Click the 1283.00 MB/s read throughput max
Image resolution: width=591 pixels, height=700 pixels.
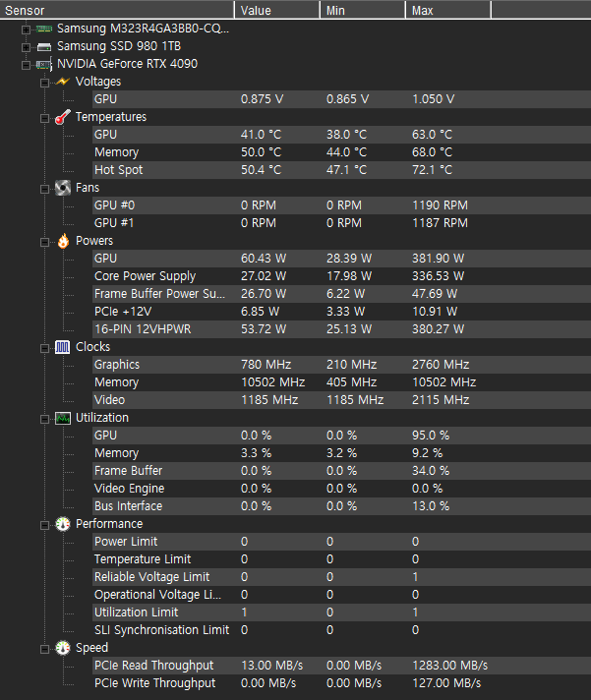[x=450, y=666]
